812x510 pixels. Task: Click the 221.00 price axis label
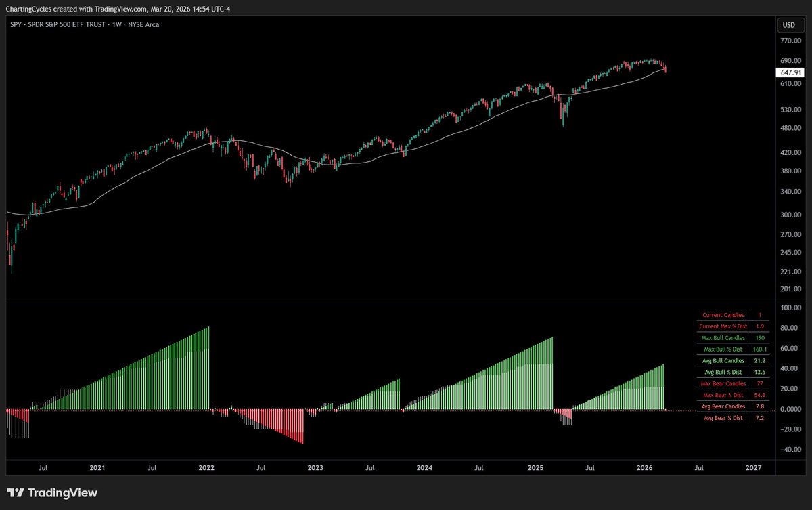coord(790,272)
